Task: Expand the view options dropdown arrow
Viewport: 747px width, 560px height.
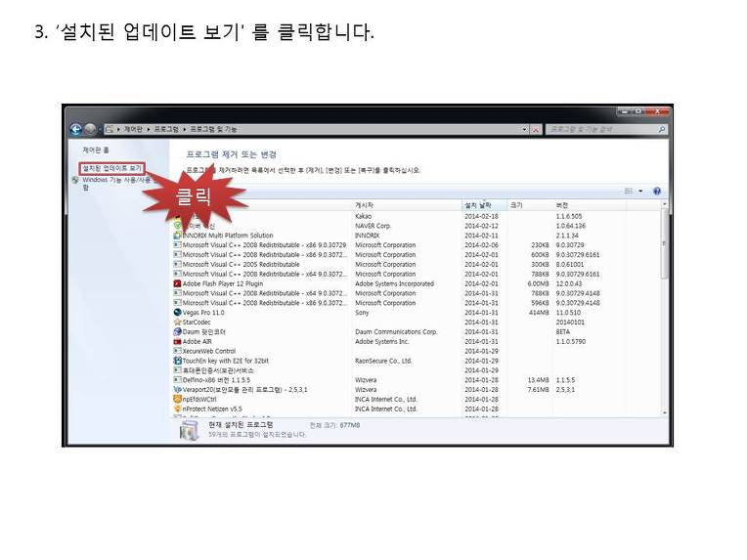Action: click(x=640, y=191)
